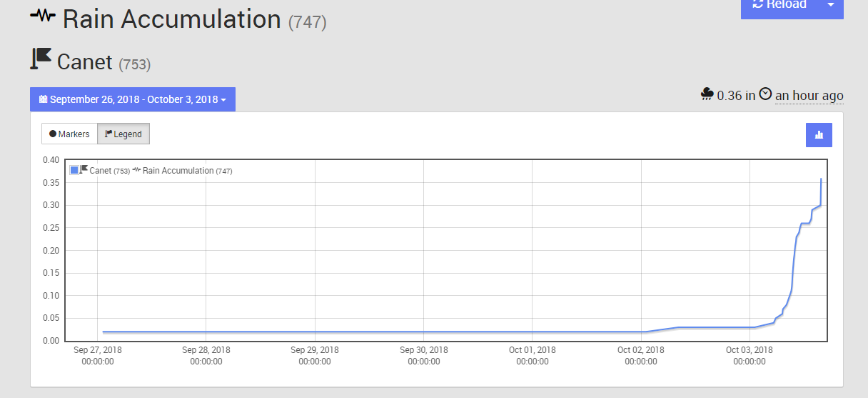Toggle the Legend button

pos(123,134)
